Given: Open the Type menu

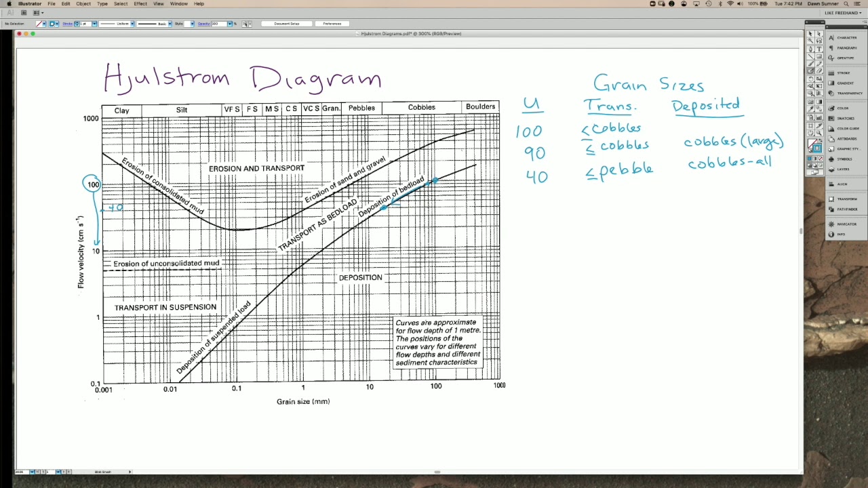Looking at the screenshot, I should click(102, 3).
